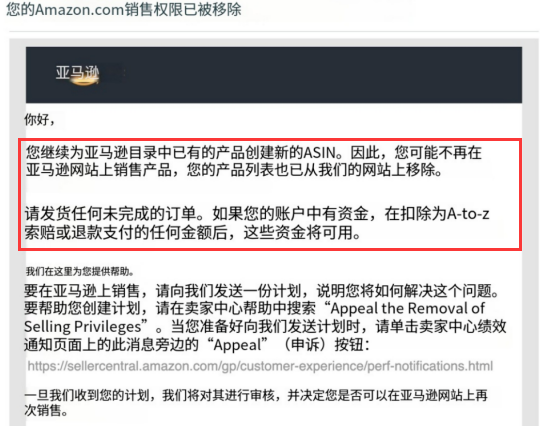Open the sellercentral.amazon.com perf-notifications link

tap(260, 366)
